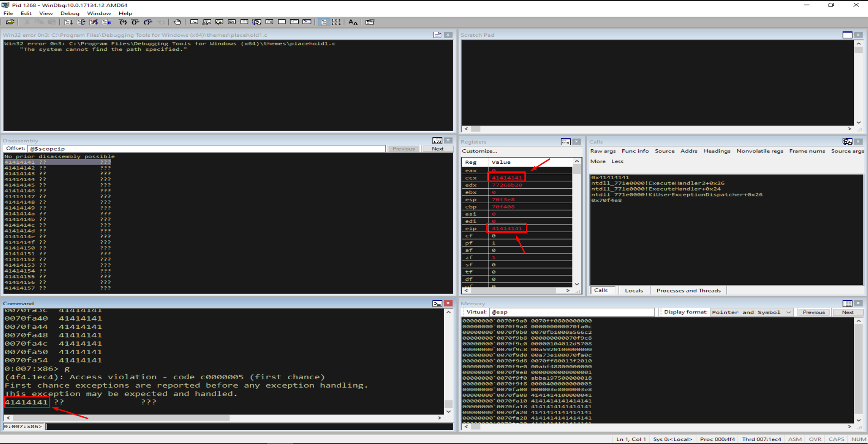868x444 pixels.
Task: Click Previous in the Memory panel
Action: (814, 312)
